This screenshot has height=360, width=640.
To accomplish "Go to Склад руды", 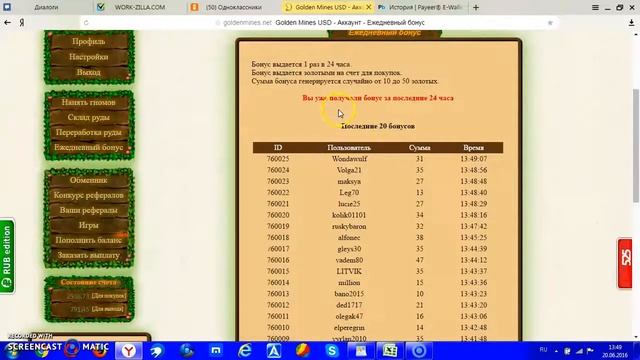I will click(89, 118).
